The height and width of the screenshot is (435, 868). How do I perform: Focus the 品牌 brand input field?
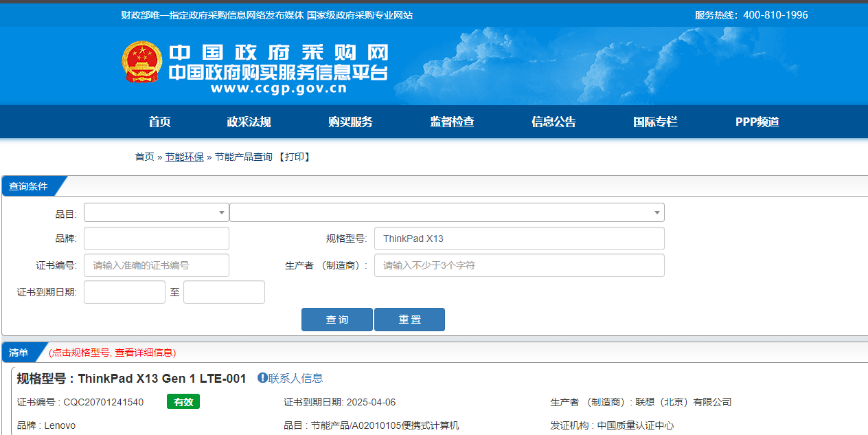[x=157, y=238]
